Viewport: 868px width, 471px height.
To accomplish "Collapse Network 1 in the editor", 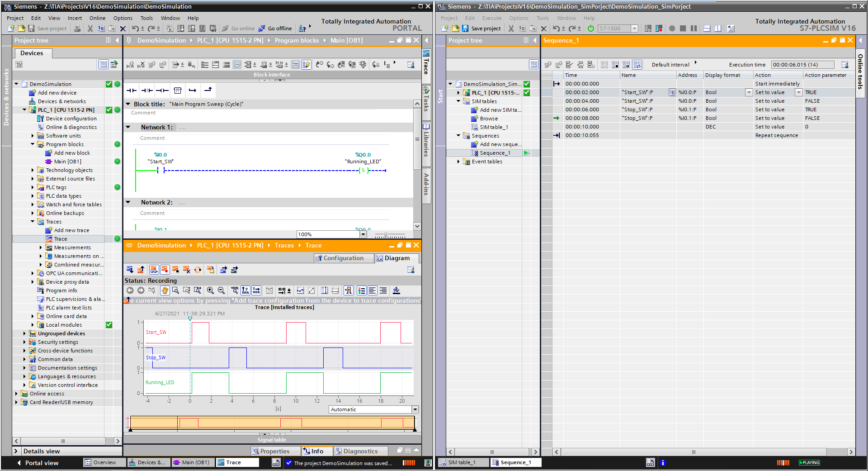I will coord(128,127).
